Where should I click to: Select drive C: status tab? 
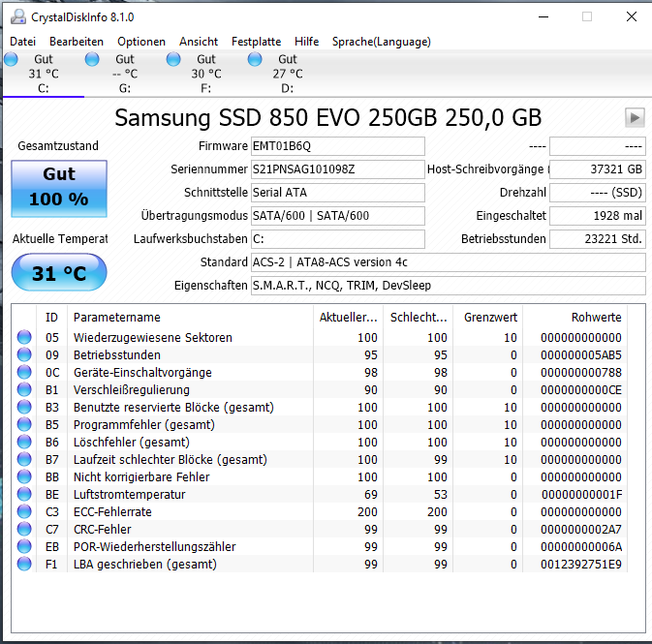[x=44, y=74]
